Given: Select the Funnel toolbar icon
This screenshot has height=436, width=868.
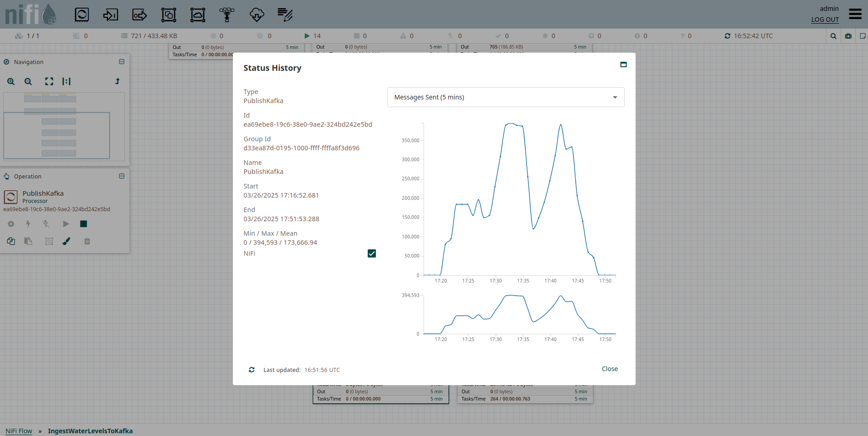Looking at the screenshot, I should (x=227, y=15).
